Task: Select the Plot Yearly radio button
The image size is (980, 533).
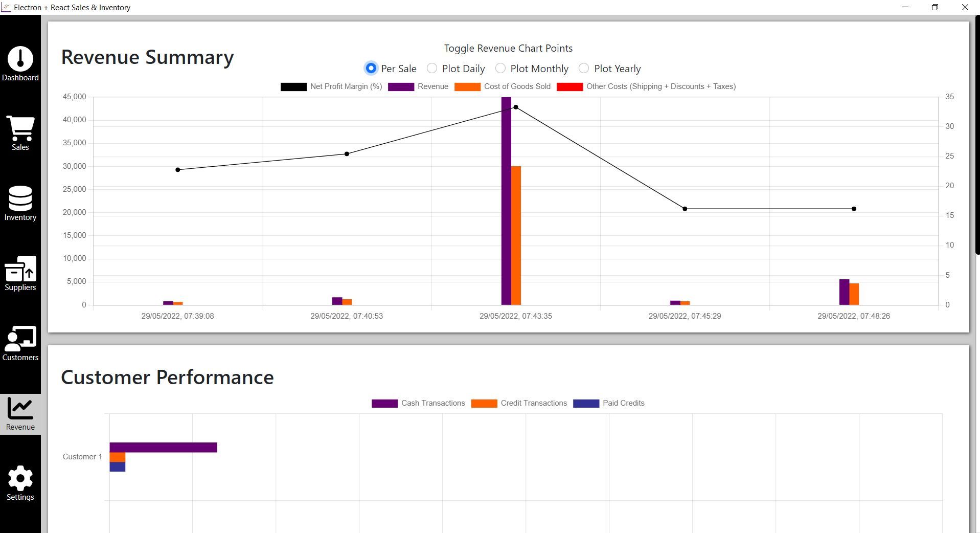Action: (584, 68)
